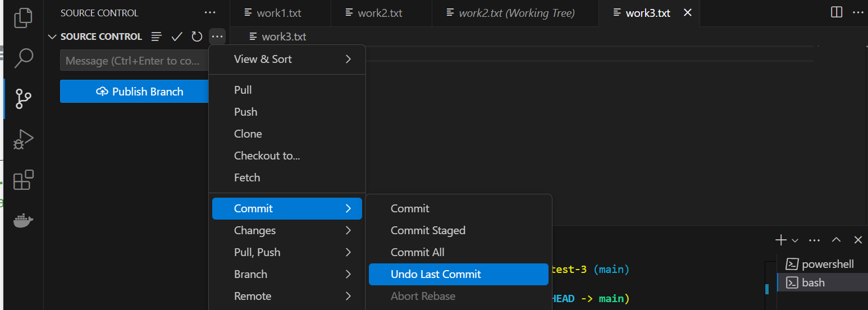Open the Explorer view in activity bar

tap(23, 17)
